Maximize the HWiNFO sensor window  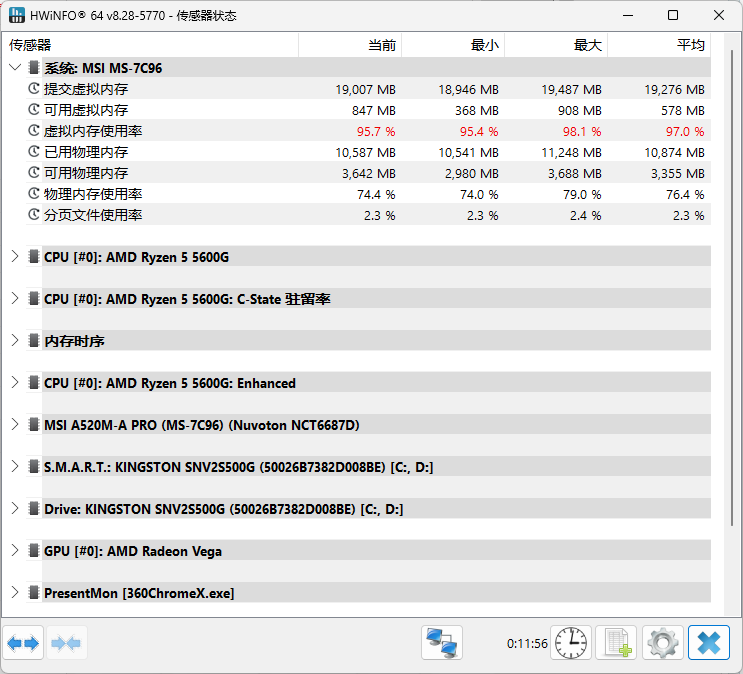(673, 15)
